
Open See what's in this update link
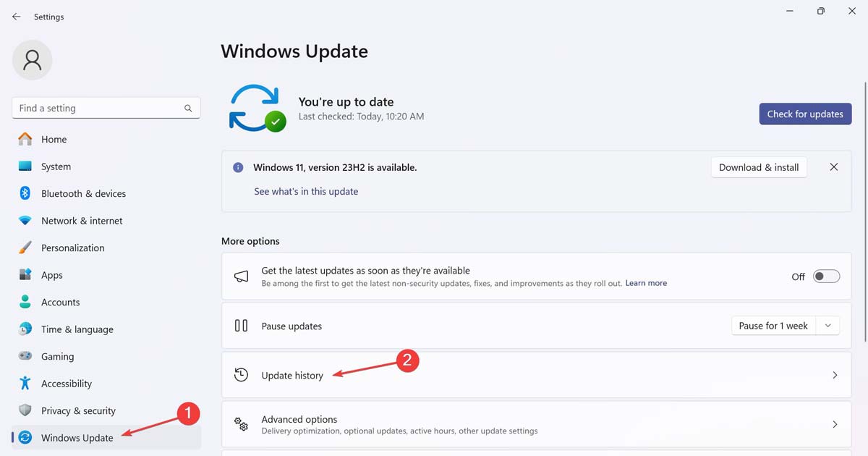(306, 190)
